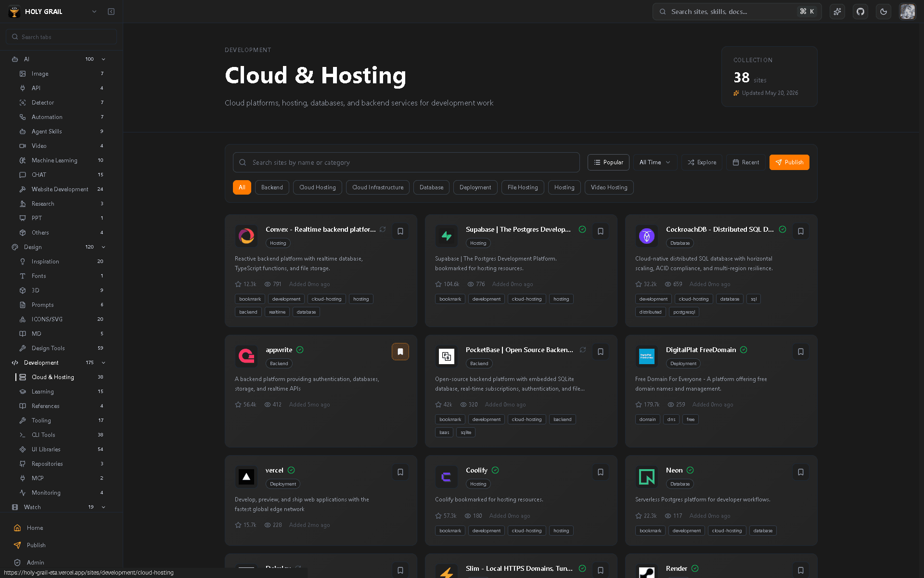
Task: Select the Cloud Infrastructure filter
Action: (x=378, y=187)
